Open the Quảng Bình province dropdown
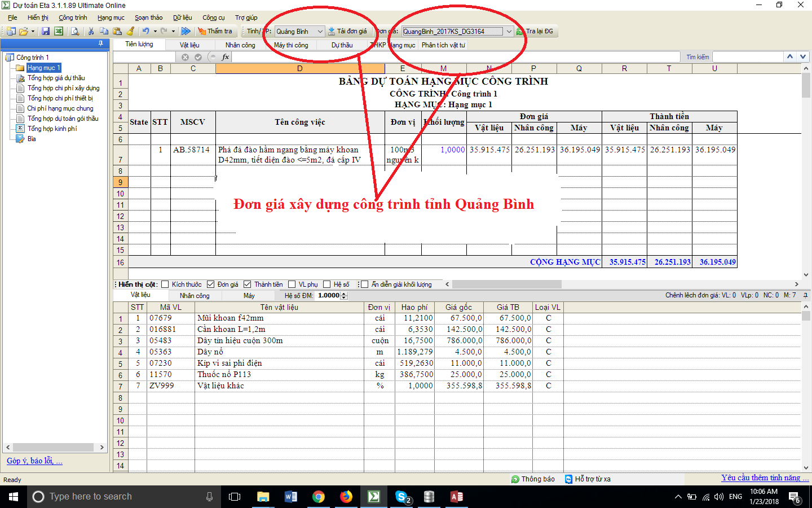The width and height of the screenshot is (812, 508). 320,32
